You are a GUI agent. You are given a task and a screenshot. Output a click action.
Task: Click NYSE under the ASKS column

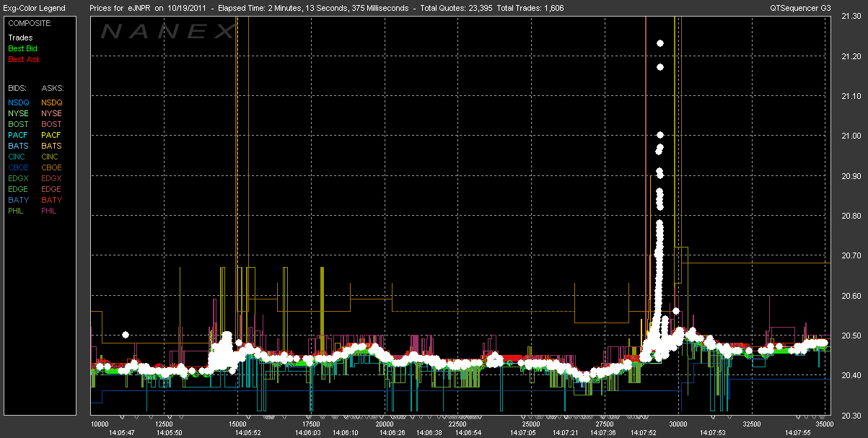[52, 113]
